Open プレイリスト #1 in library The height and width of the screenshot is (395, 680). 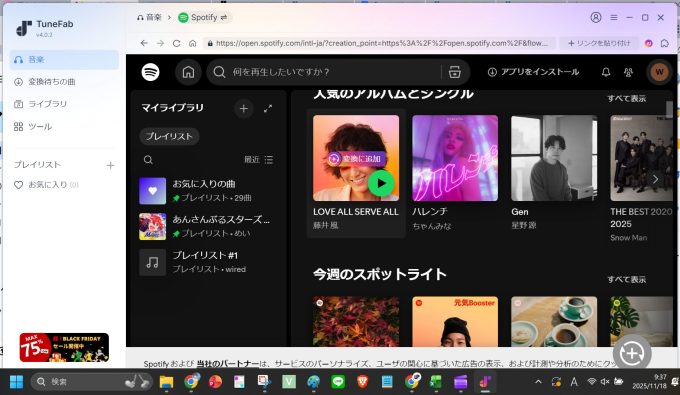(207, 262)
